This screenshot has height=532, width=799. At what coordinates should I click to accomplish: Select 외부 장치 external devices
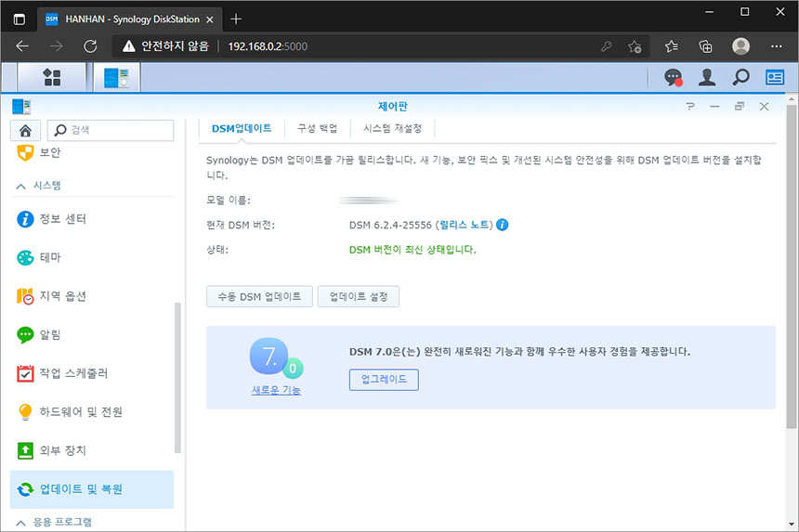[x=51, y=450]
